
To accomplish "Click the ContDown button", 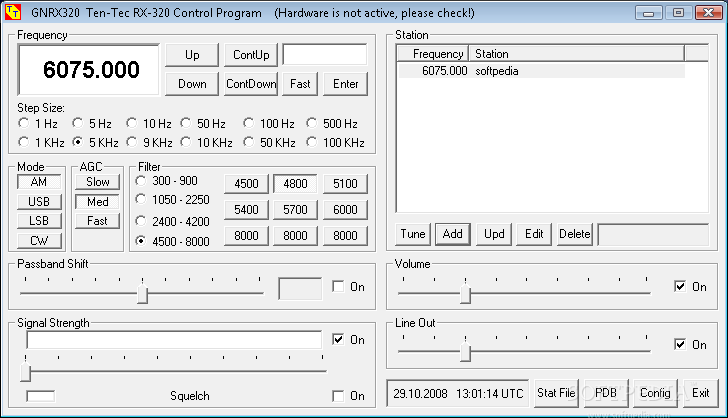I will (251, 84).
